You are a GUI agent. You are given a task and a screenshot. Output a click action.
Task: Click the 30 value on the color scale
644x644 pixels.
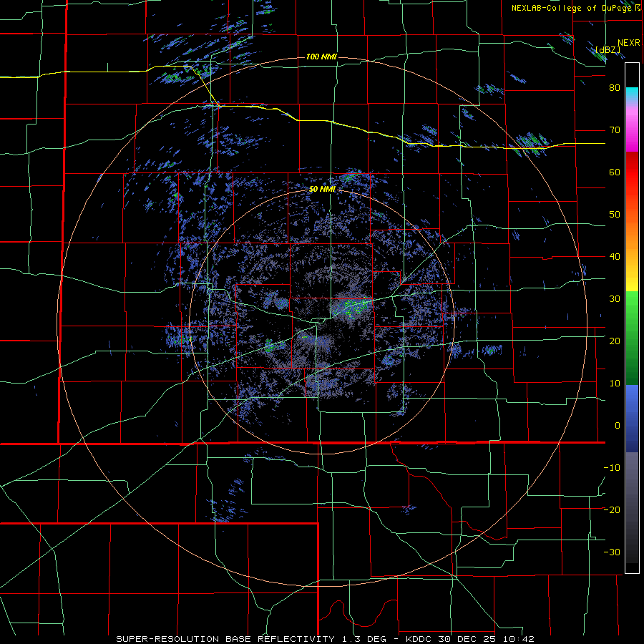click(615, 299)
